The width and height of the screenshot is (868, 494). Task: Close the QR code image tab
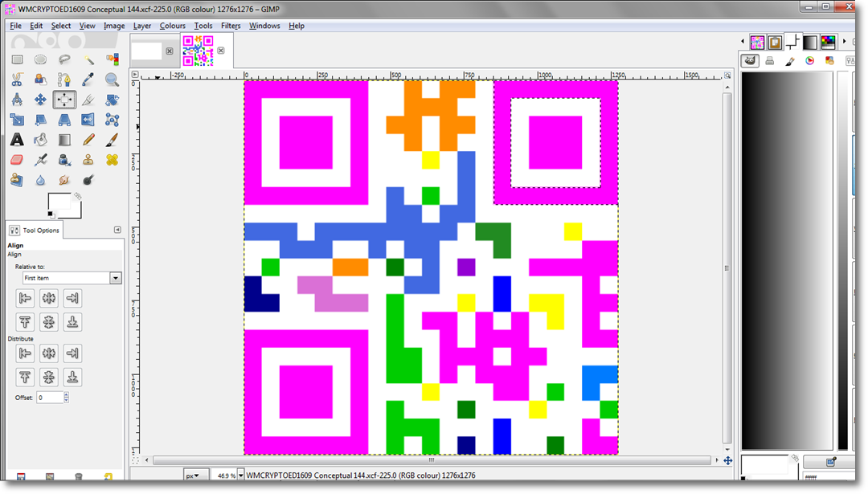221,51
